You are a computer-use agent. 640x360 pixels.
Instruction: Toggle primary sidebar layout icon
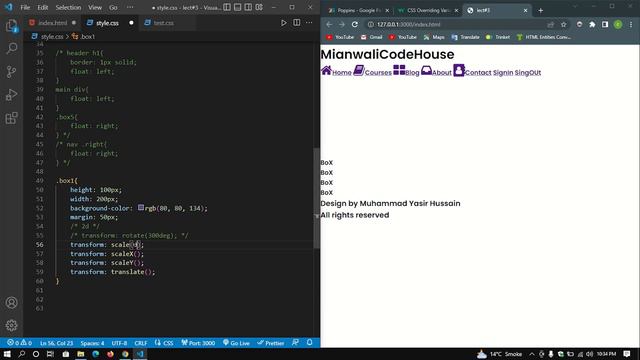tap(227, 7)
